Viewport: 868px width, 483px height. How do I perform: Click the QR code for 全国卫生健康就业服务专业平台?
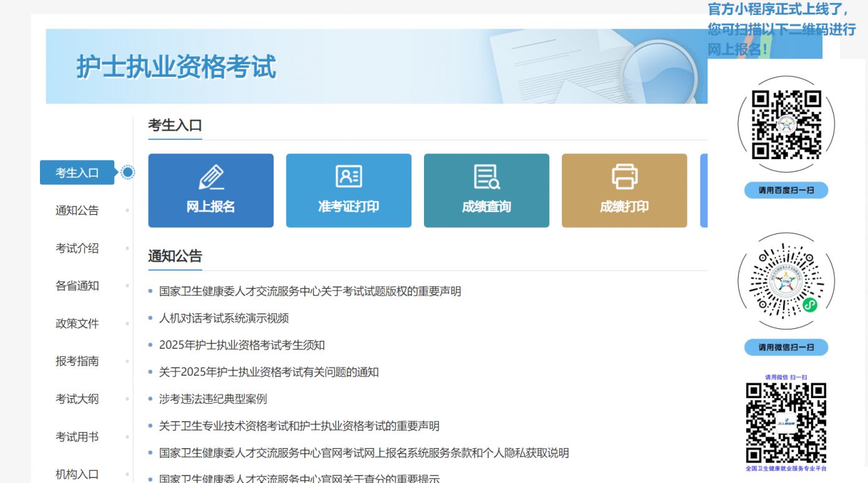click(786, 422)
